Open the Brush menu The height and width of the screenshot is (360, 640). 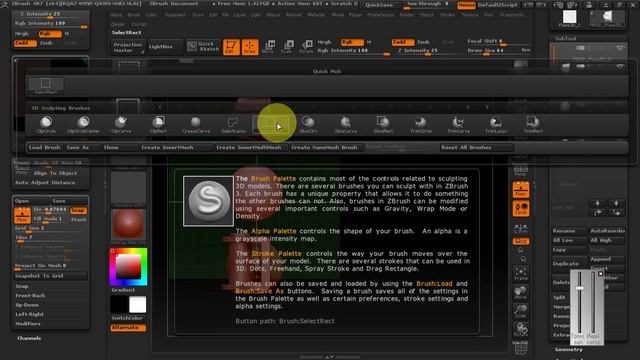pos(134,15)
